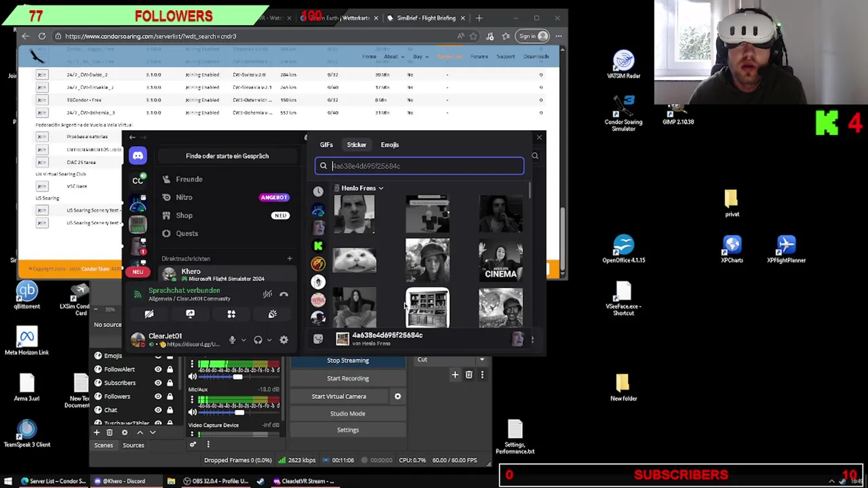This screenshot has height=488, width=868.
Task: Click the sticker search field
Action: pos(419,166)
